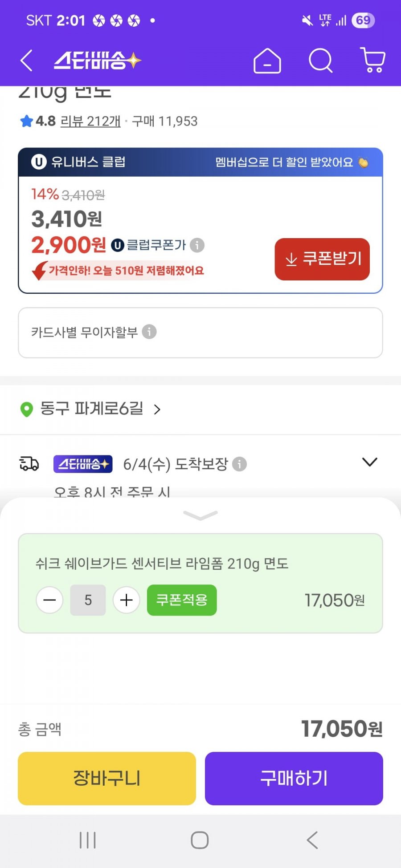Open delivery address 동구 파계로6길
This screenshot has width=401, height=868.
92,409
